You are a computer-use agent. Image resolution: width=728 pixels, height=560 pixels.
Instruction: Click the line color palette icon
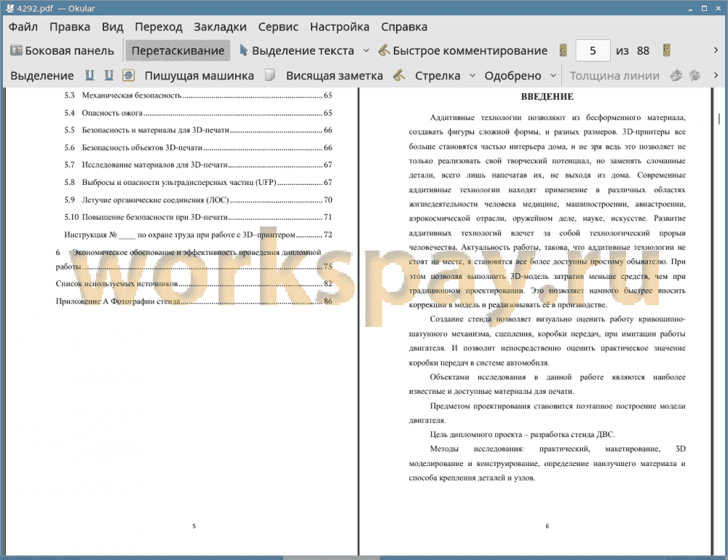(676, 75)
